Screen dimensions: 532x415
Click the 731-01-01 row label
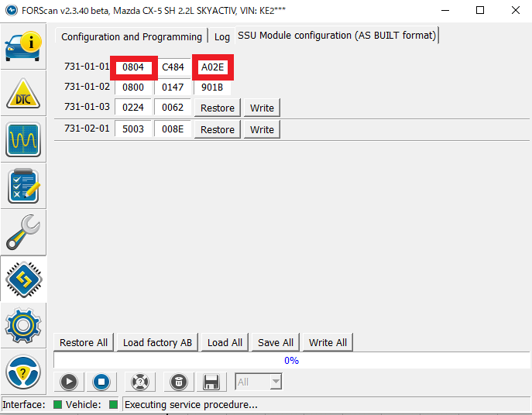click(87, 66)
